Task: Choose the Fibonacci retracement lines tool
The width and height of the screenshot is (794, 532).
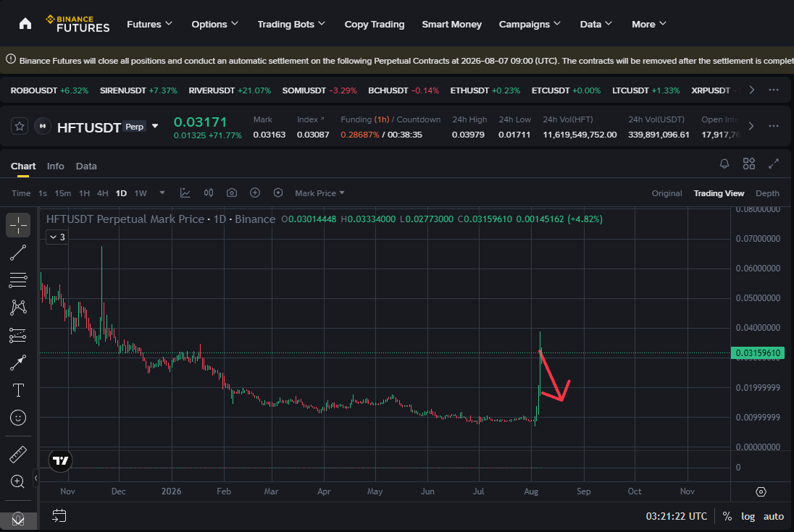Action: [x=18, y=279]
